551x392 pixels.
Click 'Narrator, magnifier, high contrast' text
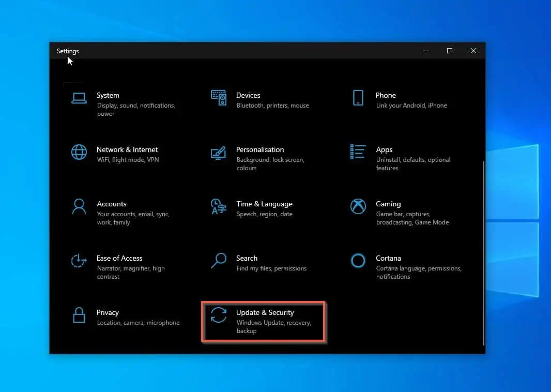click(131, 273)
